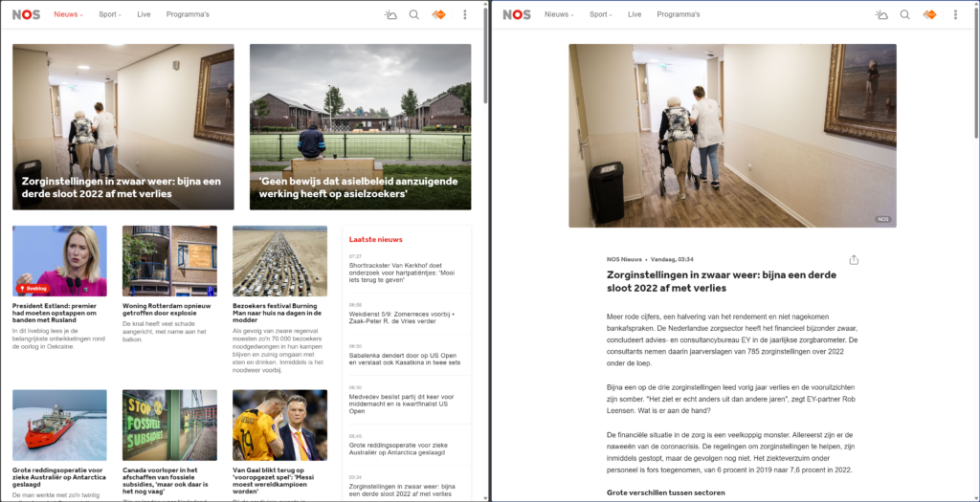The width and height of the screenshot is (980, 502).
Task: Click the NOS logo in left window
Action: [26, 14]
